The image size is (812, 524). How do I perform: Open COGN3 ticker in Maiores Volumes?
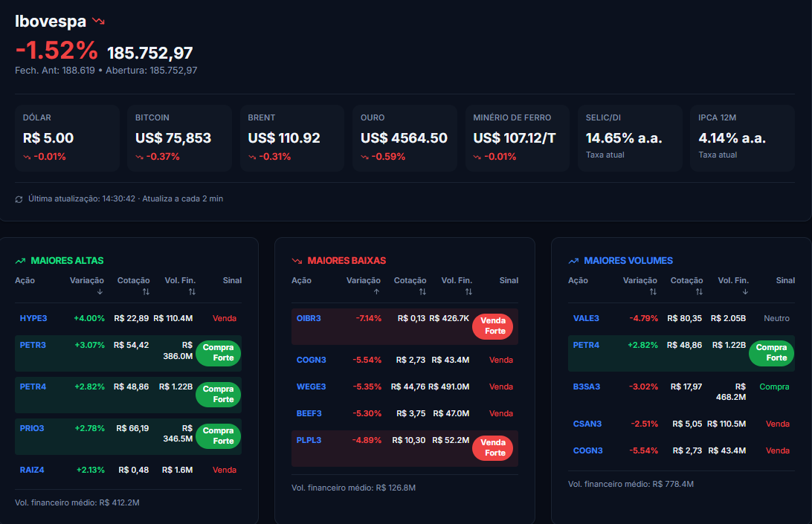(x=587, y=451)
